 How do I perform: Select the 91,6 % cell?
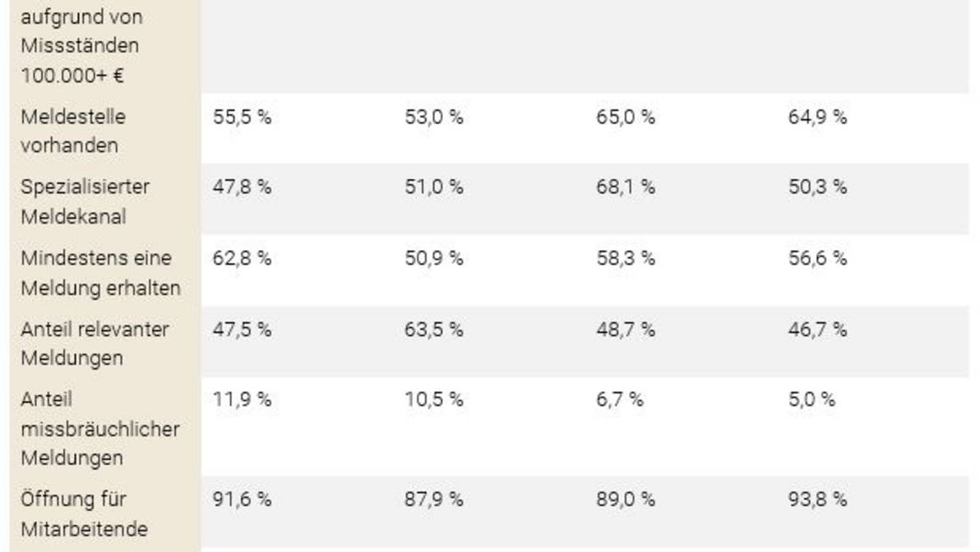(x=242, y=499)
